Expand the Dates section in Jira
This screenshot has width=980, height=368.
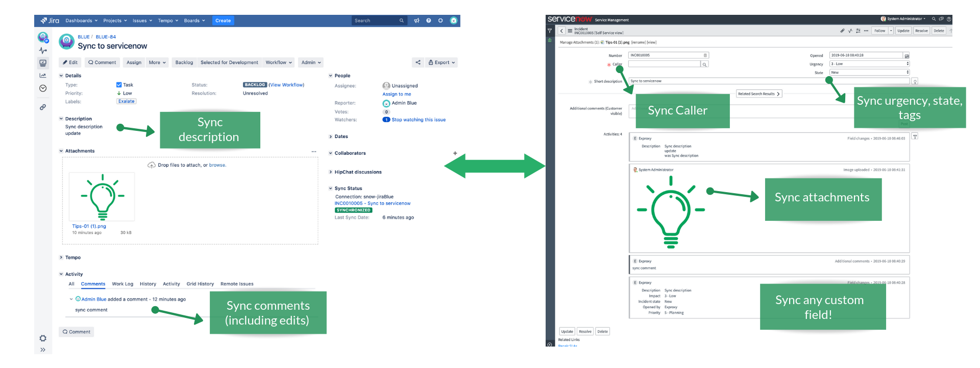point(331,137)
